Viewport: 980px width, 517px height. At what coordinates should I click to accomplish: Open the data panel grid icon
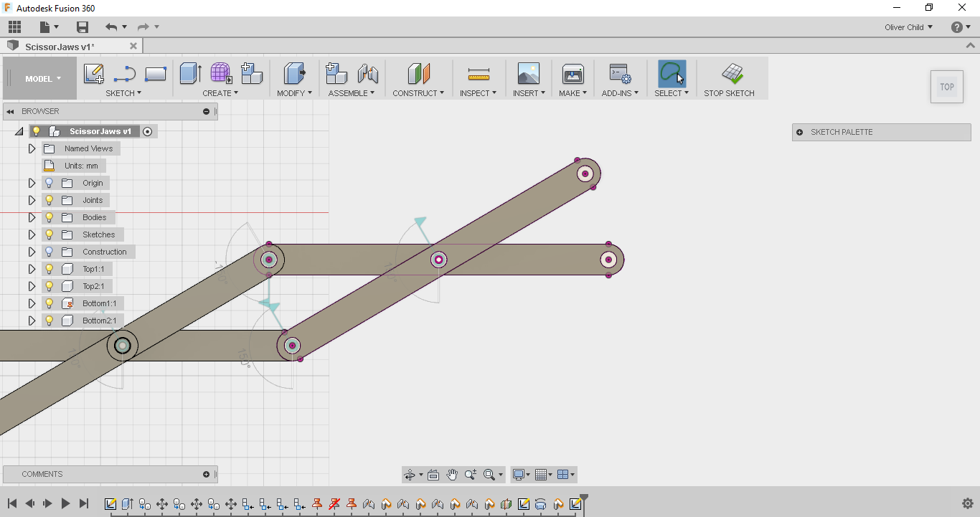[14, 27]
